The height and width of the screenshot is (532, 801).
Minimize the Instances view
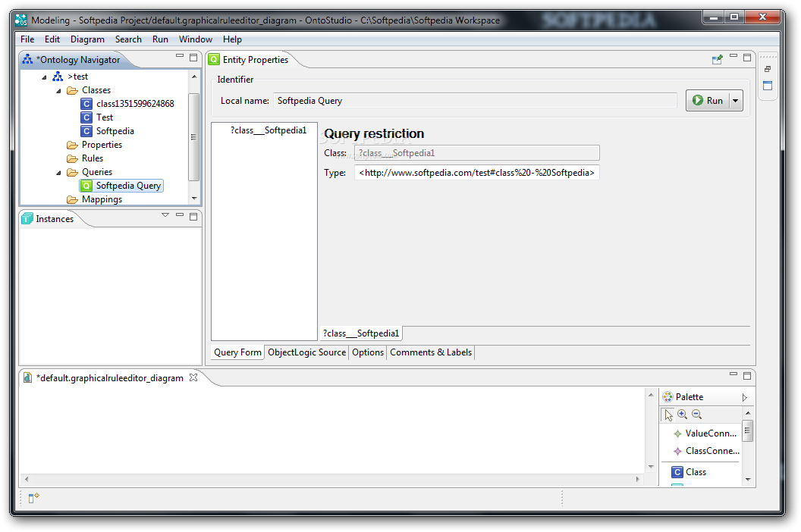click(x=180, y=215)
